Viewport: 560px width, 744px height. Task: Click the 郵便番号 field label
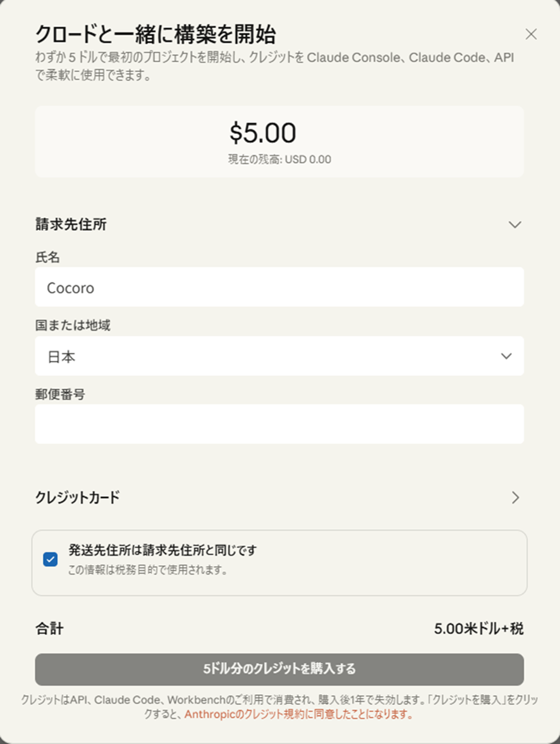click(x=60, y=394)
